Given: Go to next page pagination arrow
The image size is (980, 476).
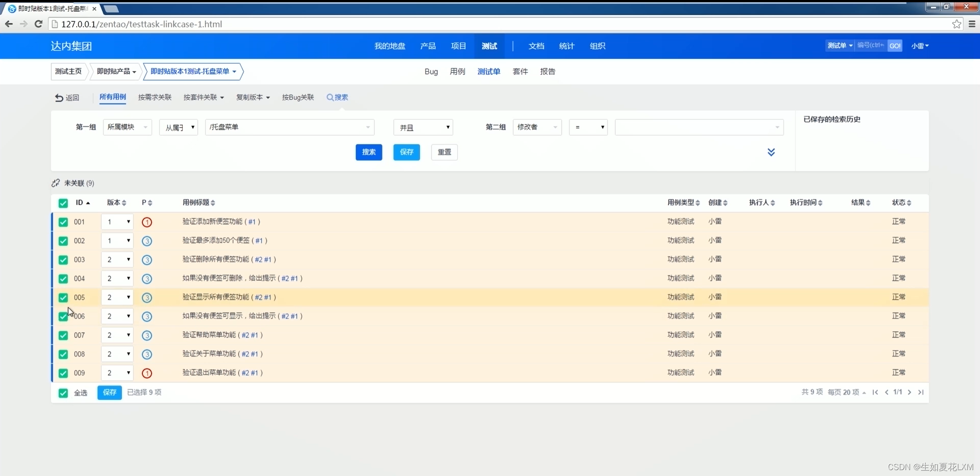Looking at the screenshot, I should coord(909,392).
